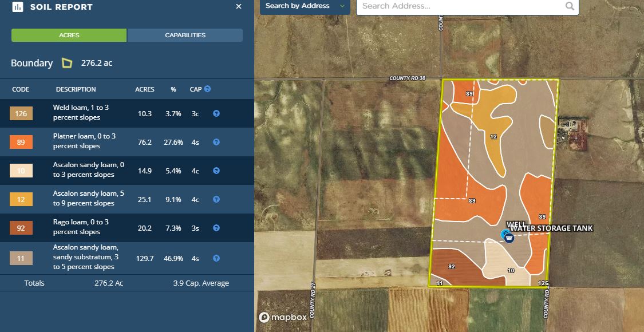This screenshot has width=644, height=332.
Task: Click soil zone label 92 on map
Action: [x=452, y=267]
